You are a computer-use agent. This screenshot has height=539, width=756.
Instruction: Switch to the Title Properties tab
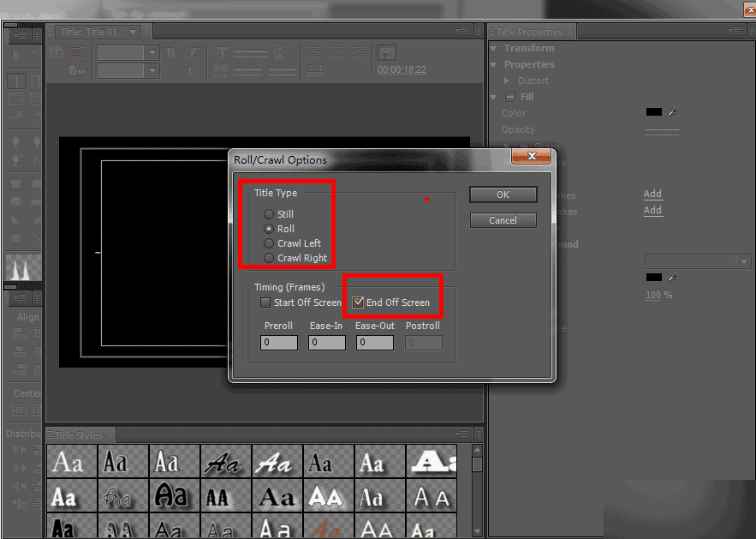tap(530, 32)
